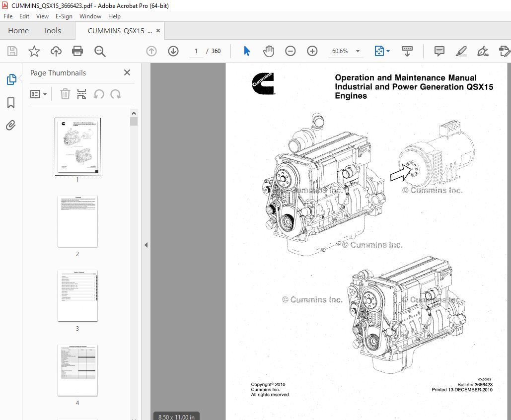Image resolution: width=511 pixels, height=420 pixels.
Task: Click thumbnail scrollbar up arrow
Action: (x=134, y=113)
